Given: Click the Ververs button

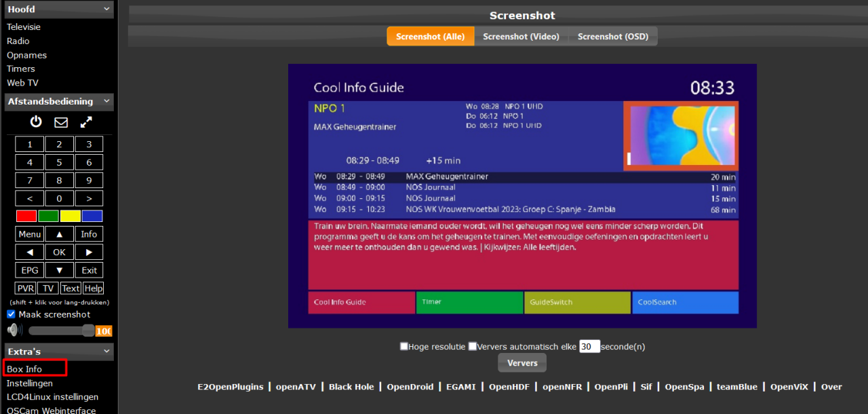Looking at the screenshot, I should pyautogui.click(x=521, y=362).
